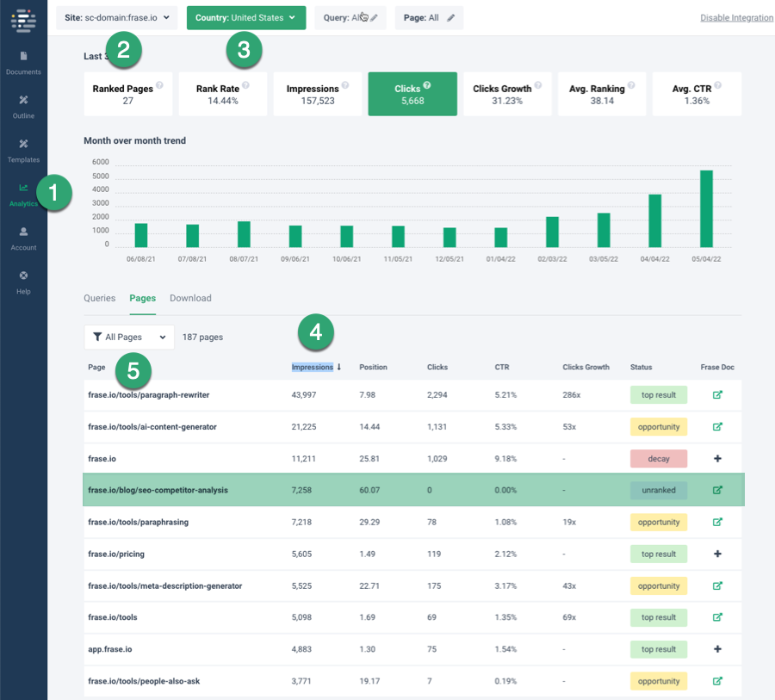Click frase.io/tools/meta-description-generator page name
This screenshot has height=700, width=775.
[x=165, y=585]
